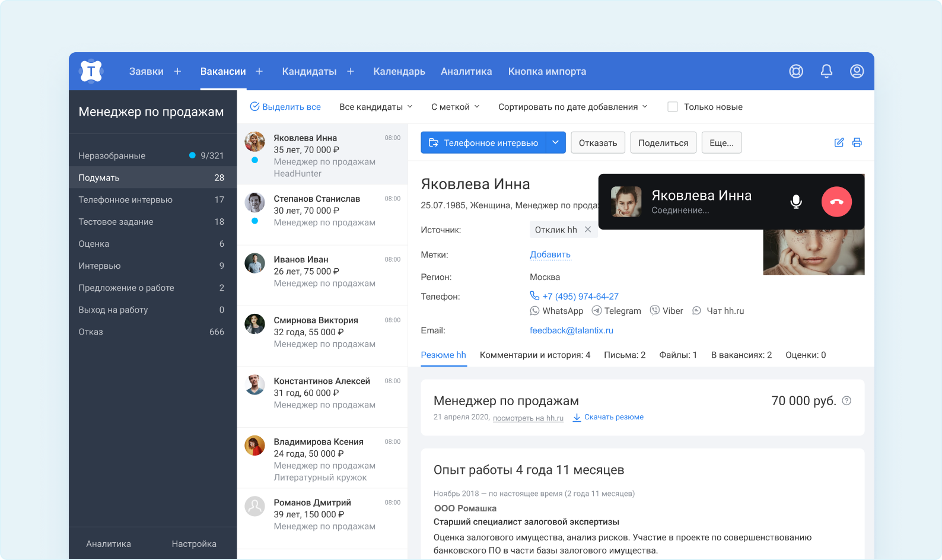The width and height of the screenshot is (942, 560).
Task: Open candidate Степанов Станислав
Action: (323, 215)
